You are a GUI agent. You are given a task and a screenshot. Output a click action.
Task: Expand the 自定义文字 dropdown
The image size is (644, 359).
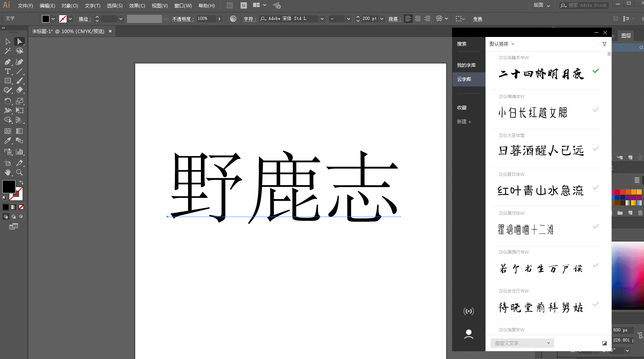522,343
